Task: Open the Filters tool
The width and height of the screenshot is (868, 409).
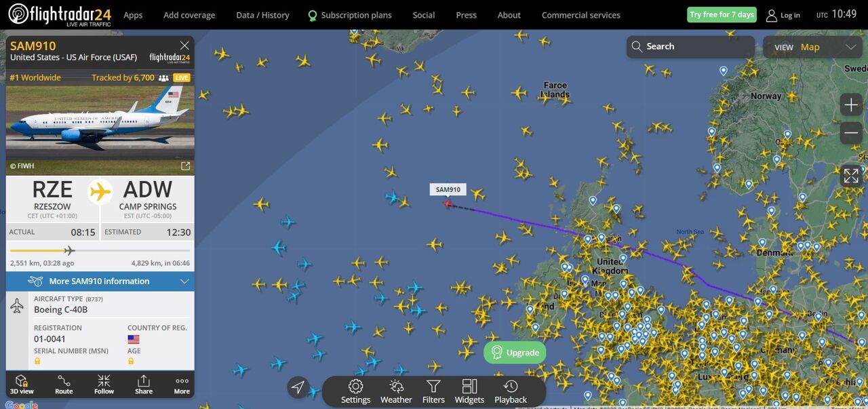Action: coord(433,391)
